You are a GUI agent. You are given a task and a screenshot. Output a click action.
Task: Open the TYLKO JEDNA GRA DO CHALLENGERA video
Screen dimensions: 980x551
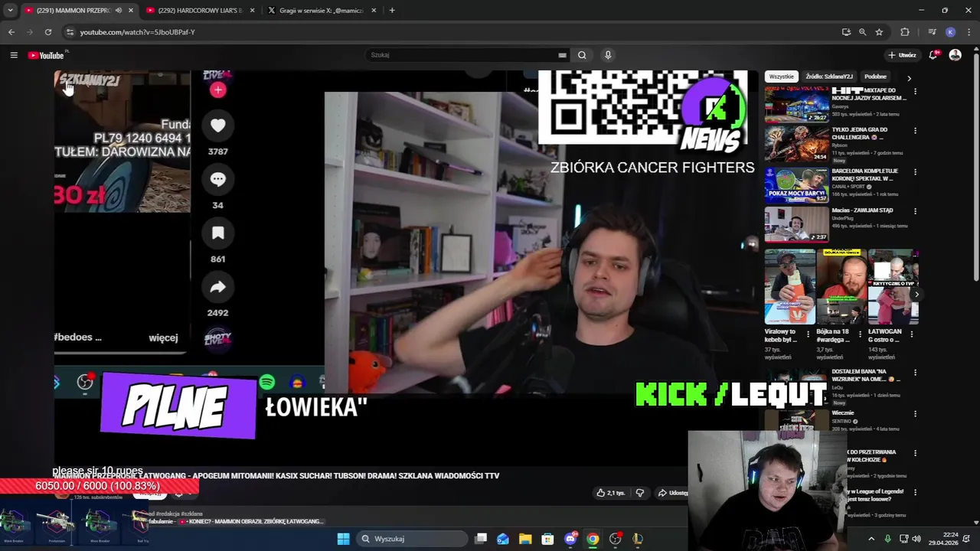point(796,143)
